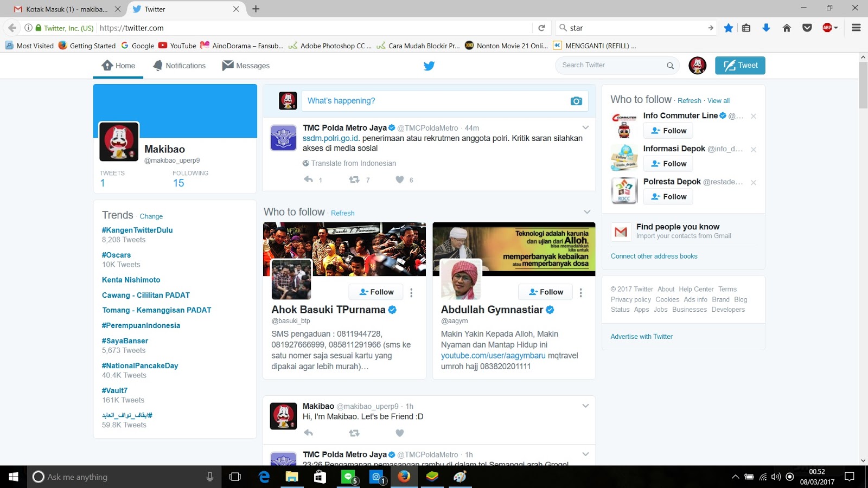
Task: Open Windows Start menu
Action: point(14,477)
